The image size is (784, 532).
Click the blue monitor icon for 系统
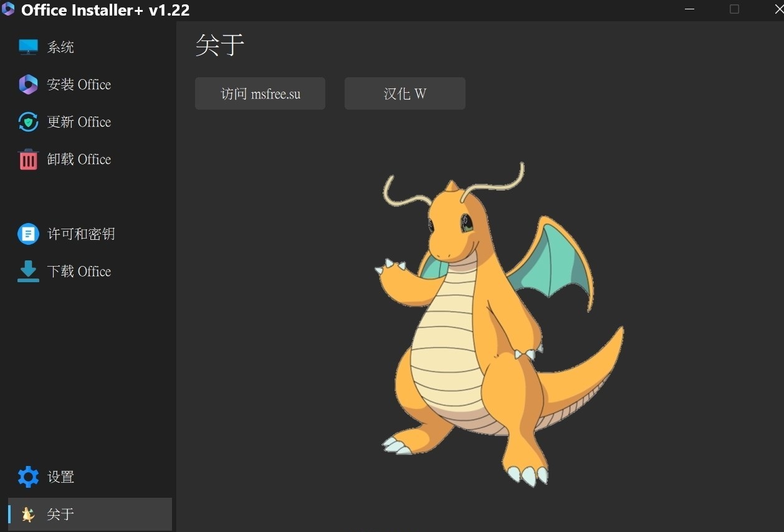28,47
